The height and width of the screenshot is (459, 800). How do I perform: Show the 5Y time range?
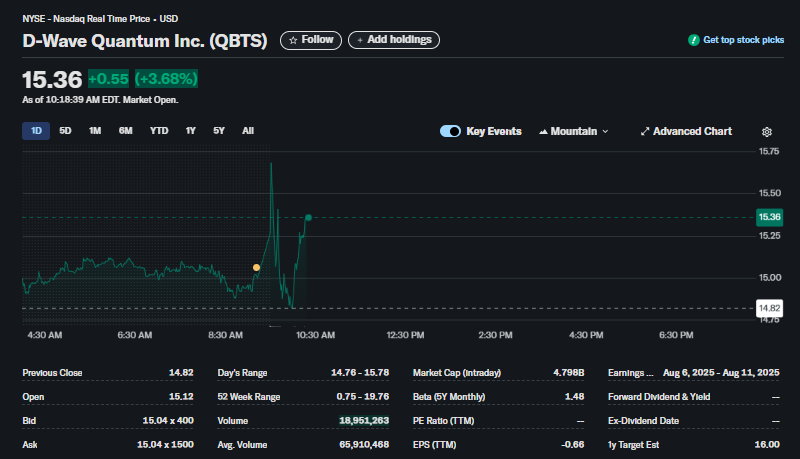coord(219,131)
